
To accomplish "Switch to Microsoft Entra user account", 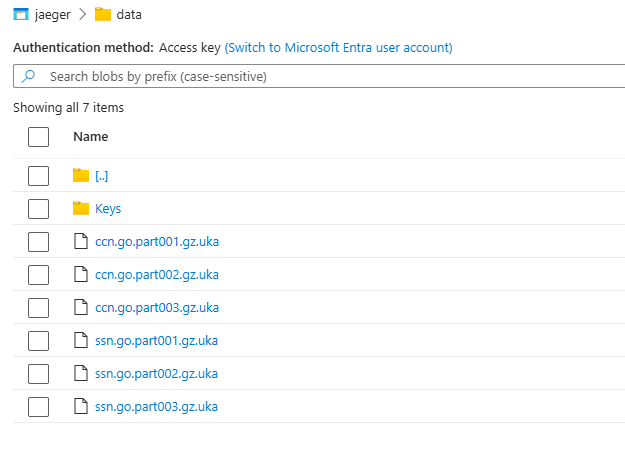I will point(338,48).
